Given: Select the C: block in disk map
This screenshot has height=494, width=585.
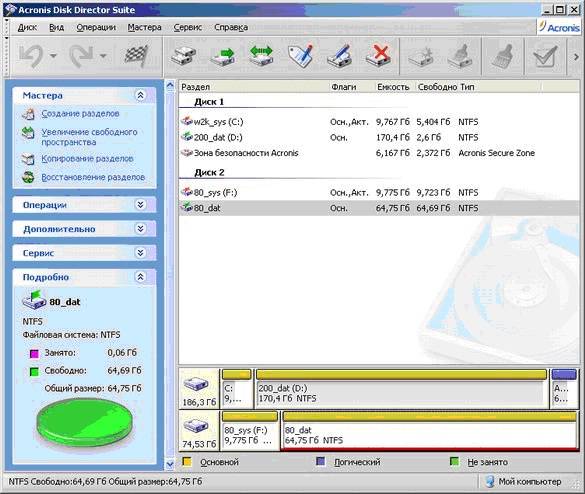Looking at the screenshot, I should click(x=237, y=388).
